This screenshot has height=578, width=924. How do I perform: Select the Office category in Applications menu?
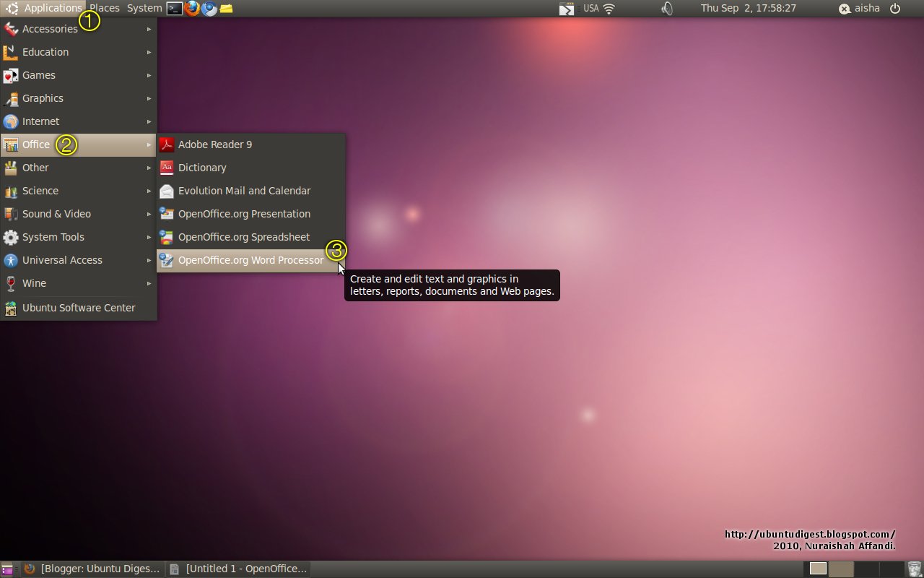[x=79, y=144]
